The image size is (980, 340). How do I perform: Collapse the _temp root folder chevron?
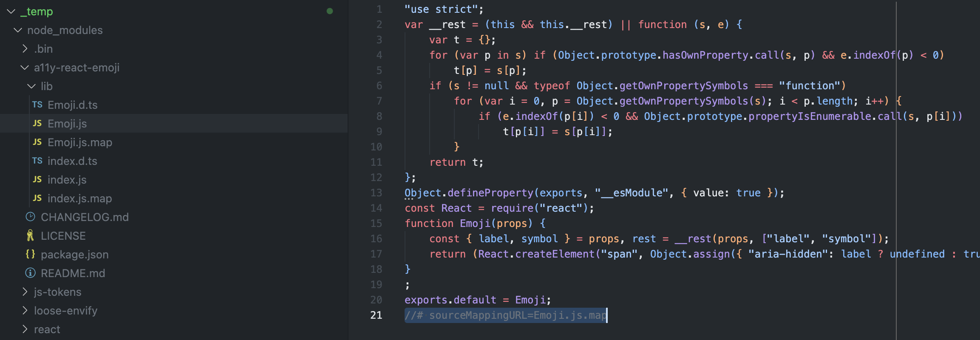11,11
